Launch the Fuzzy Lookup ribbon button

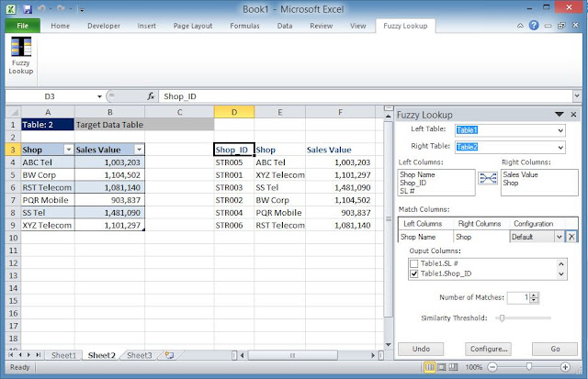coord(21,56)
